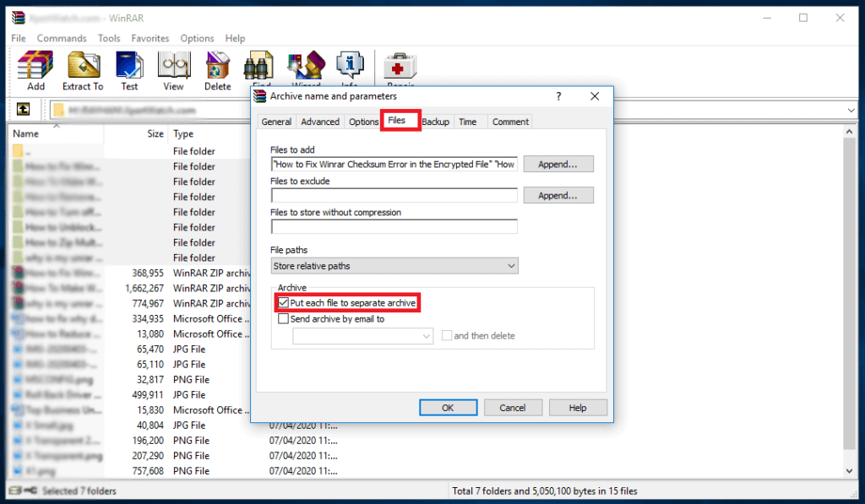Focus the Files to store without compression field

coord(394,226)
